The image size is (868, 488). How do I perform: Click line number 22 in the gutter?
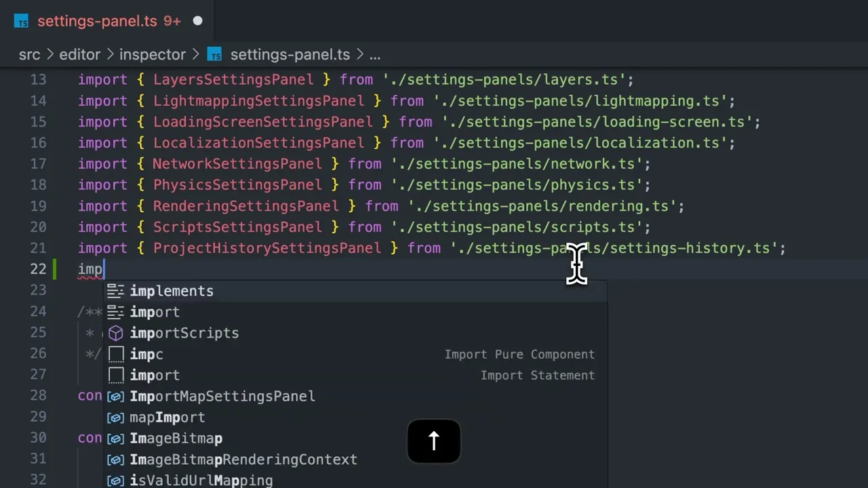coord(38,268)
